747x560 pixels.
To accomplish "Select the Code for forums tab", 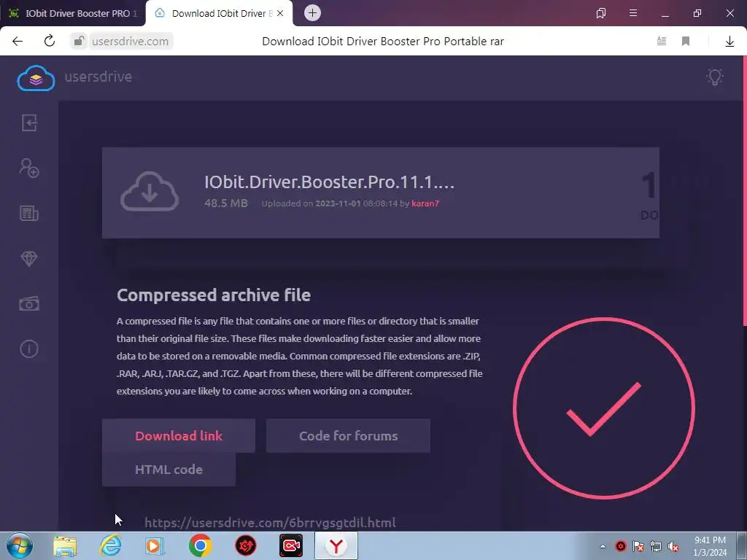I will pyautogui.click(x=348, y=436).
